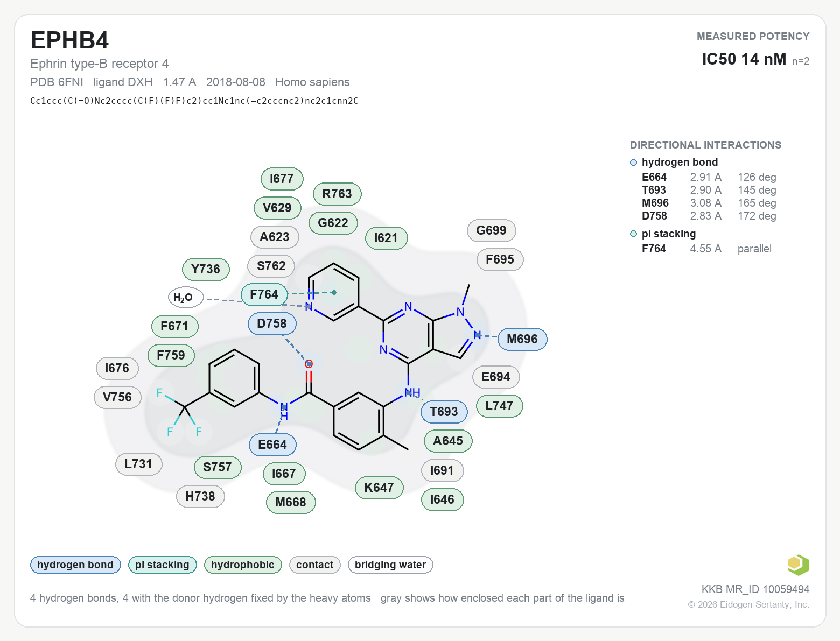Click residue label V756
Screen dimensions: 840x641
[117, 397]
